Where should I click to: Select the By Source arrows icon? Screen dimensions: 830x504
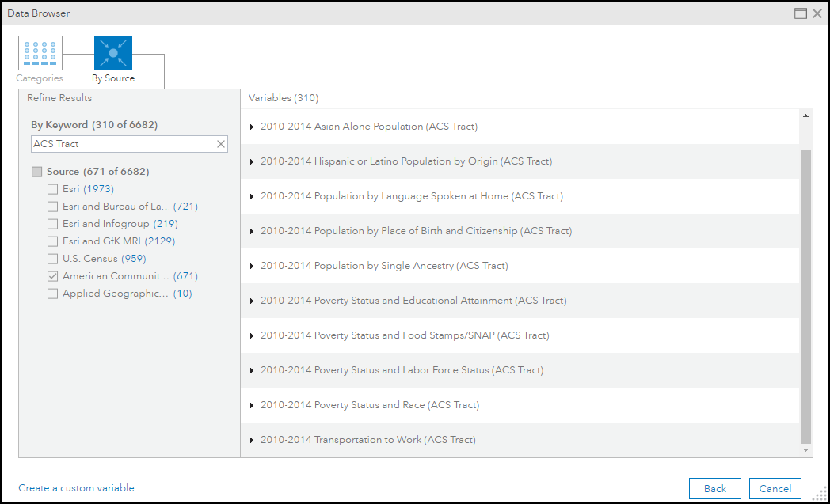pos(113,53)
